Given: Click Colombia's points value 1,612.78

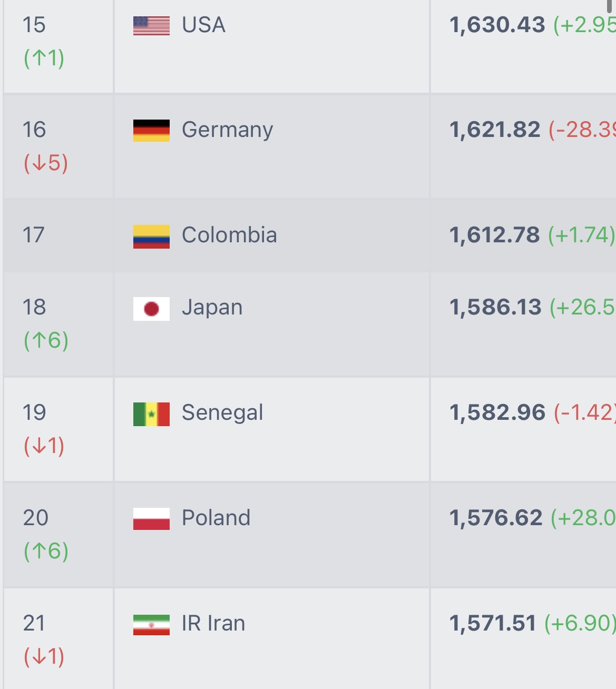Looking at the screenshot, I should (x=494, y=235).
